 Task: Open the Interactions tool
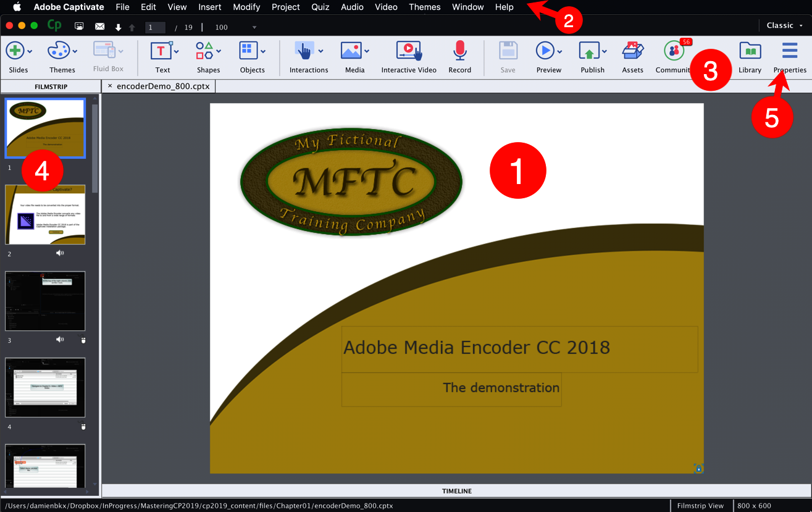click(x=304, y=51)
